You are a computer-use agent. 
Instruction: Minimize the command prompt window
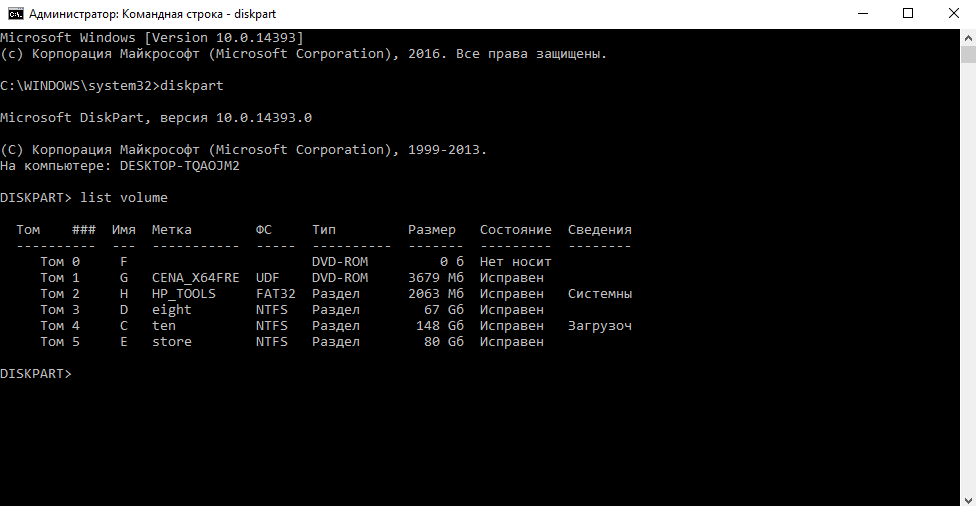(861, 13)
